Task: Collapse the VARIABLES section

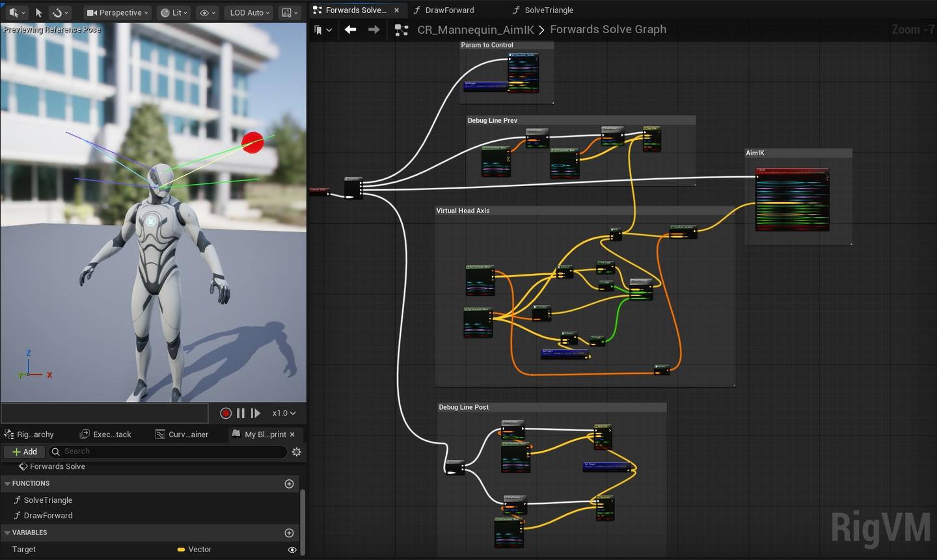Action: click(7, 533)
